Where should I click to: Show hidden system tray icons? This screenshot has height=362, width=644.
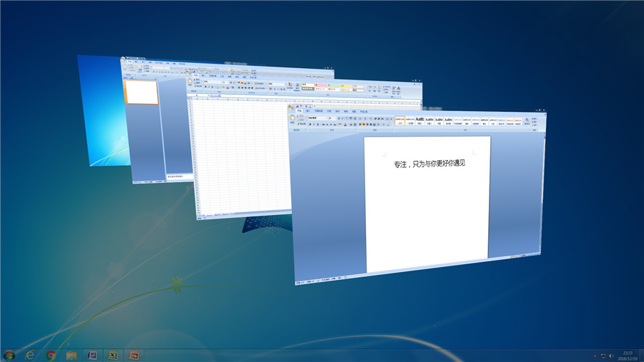point(595,356)
